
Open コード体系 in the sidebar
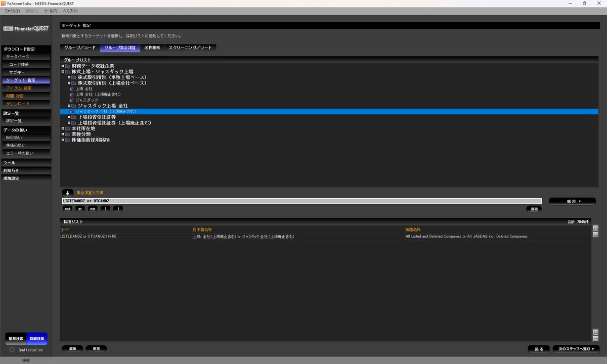click(25, 65)
